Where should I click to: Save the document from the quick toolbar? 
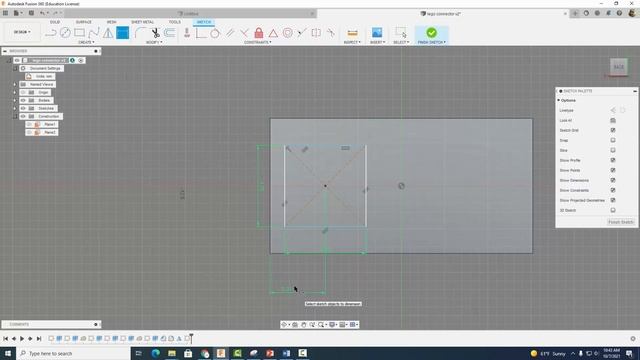31,13
